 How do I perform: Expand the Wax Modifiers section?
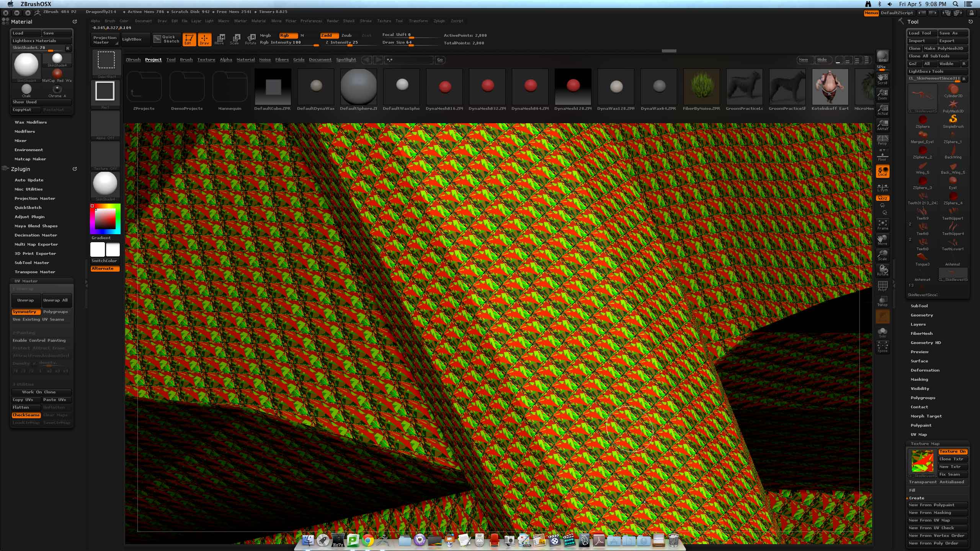31,122
